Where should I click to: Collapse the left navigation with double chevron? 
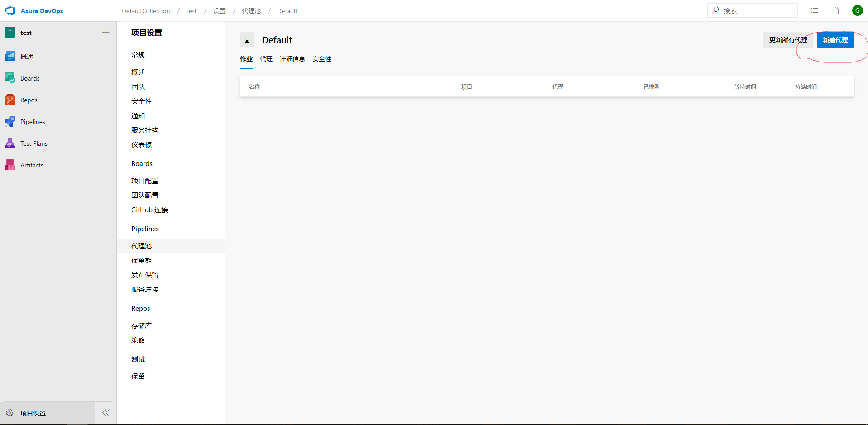(106, 413)
